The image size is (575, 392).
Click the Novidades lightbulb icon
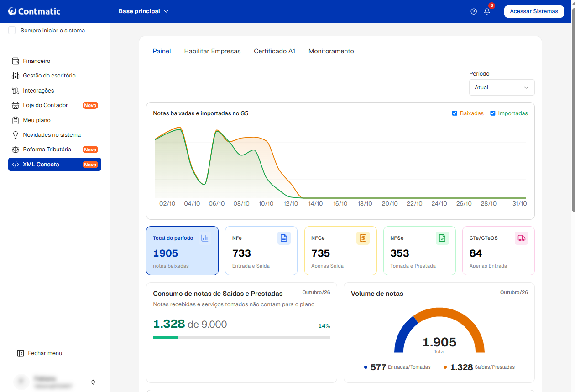click(16, 135)
